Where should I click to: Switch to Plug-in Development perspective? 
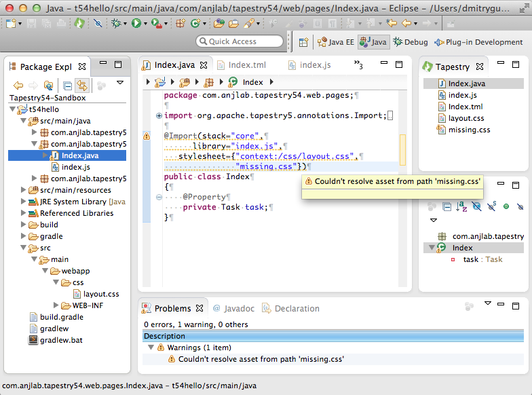478,42
